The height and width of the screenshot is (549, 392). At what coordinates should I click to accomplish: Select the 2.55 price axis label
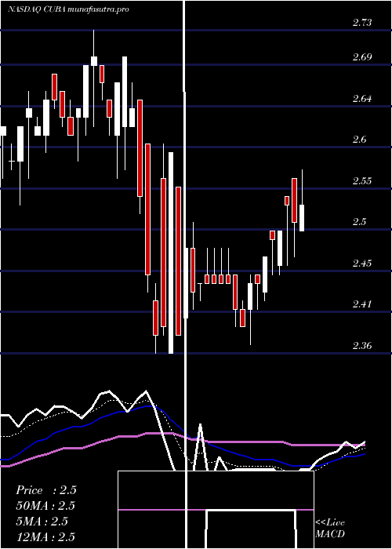[x=362, y=180]
